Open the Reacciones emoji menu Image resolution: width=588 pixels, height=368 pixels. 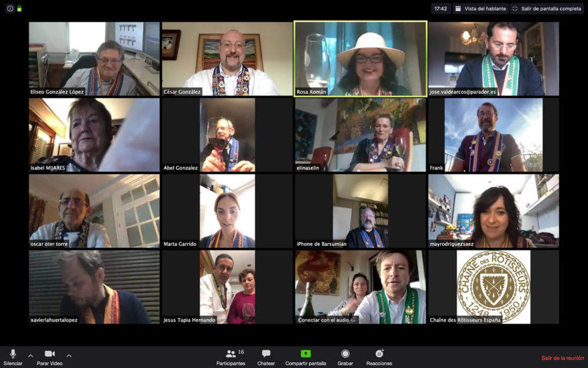pyautogui.click(x=379, y=357)
